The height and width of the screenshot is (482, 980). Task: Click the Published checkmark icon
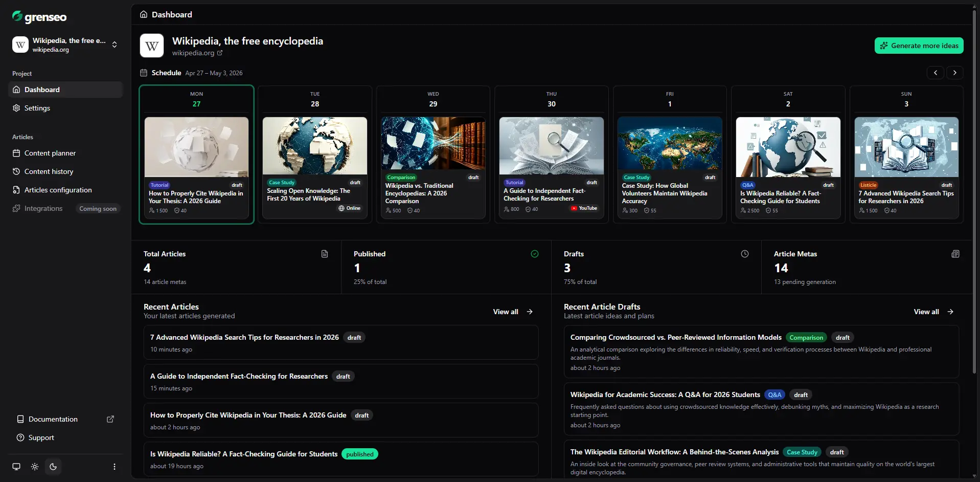[x=535, y=254]
